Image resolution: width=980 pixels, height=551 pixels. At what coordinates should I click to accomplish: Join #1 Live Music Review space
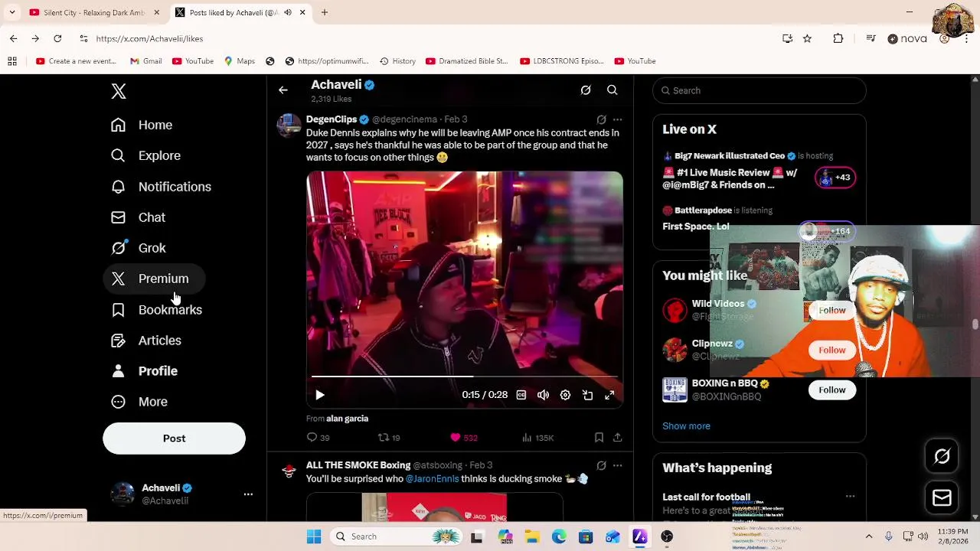pos(835,178)
